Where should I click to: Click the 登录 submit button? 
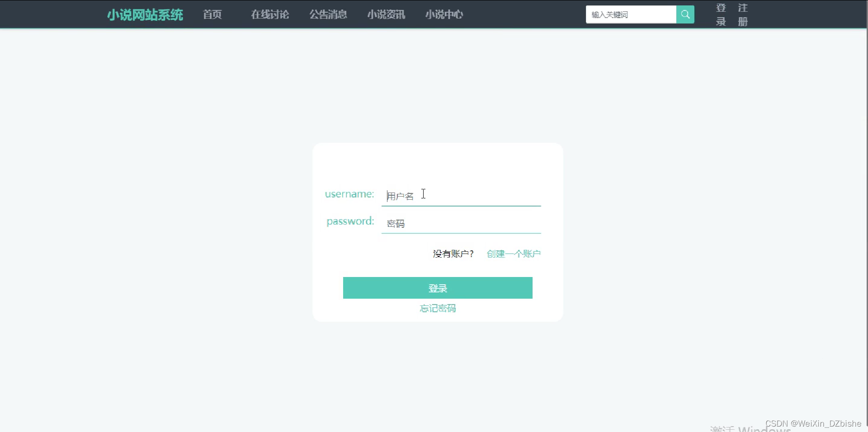click(x=437, y=288)
